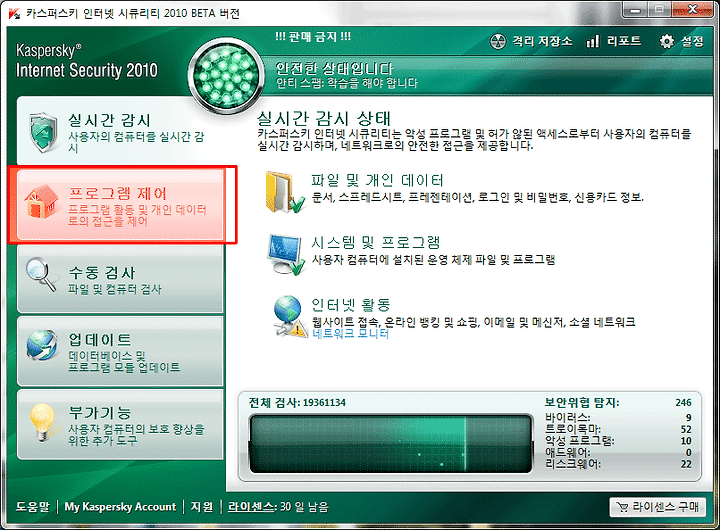Click the 30 일 남음 license text
The image size is (720, 530).
[304, 507]
